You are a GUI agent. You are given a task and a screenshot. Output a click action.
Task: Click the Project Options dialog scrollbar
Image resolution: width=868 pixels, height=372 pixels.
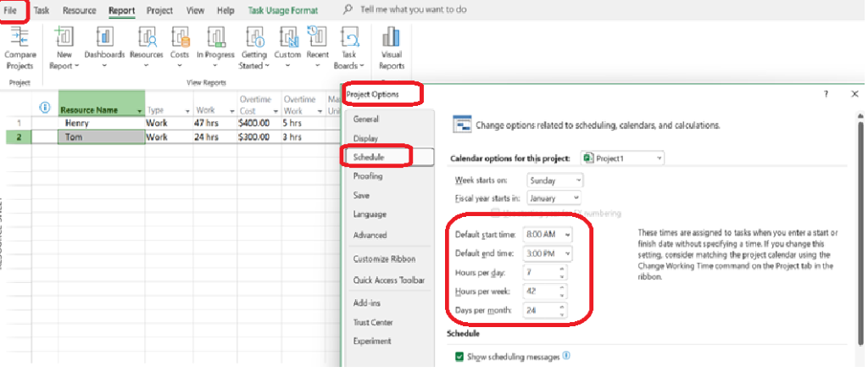coord(861,232)
